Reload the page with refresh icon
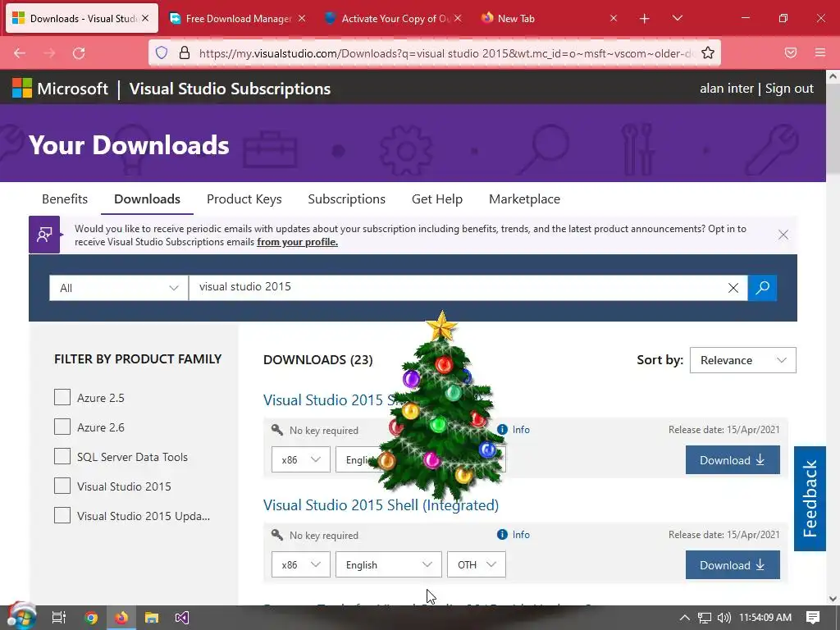This screenshot has width=840, height=630. (x=79, y=53)
